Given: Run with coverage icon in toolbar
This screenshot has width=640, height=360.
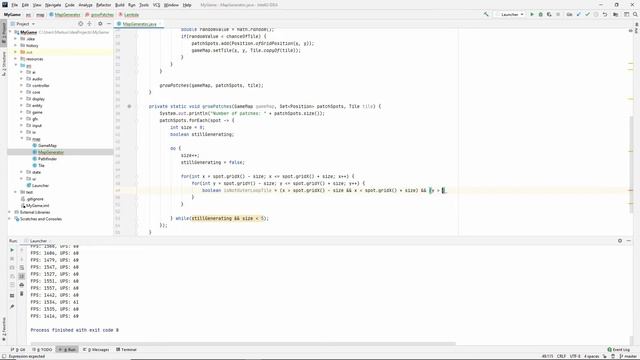Looking at the screenshot, I should point(549,15).
